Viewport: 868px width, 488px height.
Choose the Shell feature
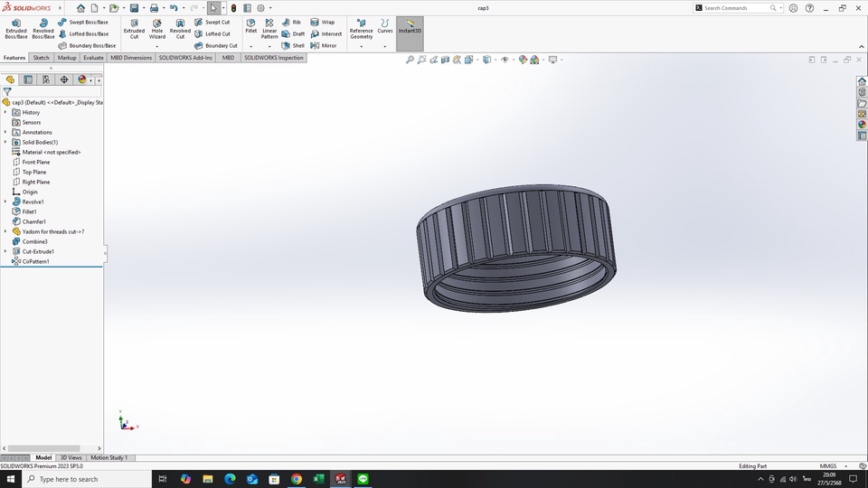coord(293,45)
